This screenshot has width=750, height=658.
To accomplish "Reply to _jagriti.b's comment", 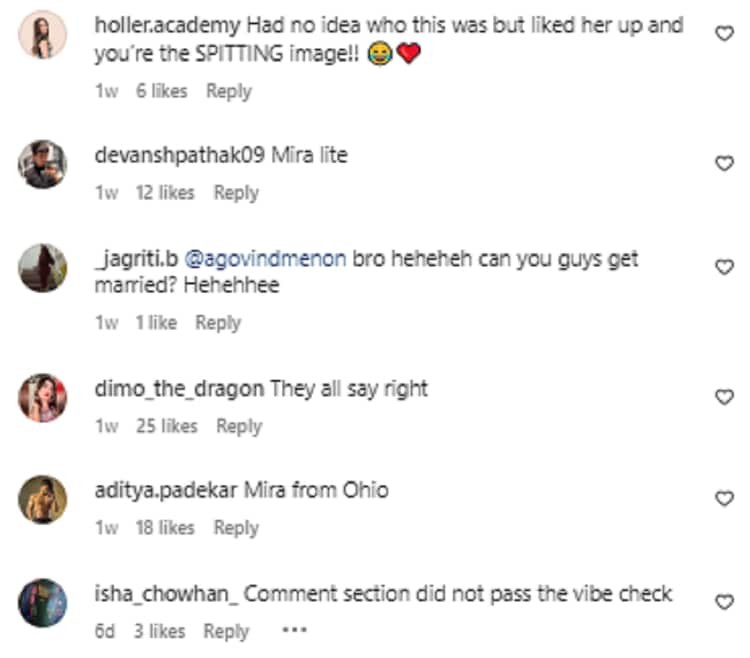I will (x=217, y=323).
